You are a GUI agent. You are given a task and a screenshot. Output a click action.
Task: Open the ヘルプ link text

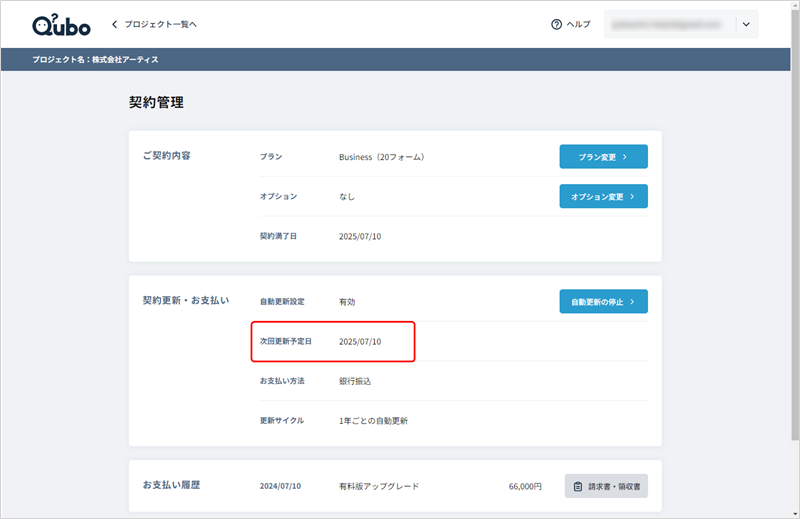[578, 24]
